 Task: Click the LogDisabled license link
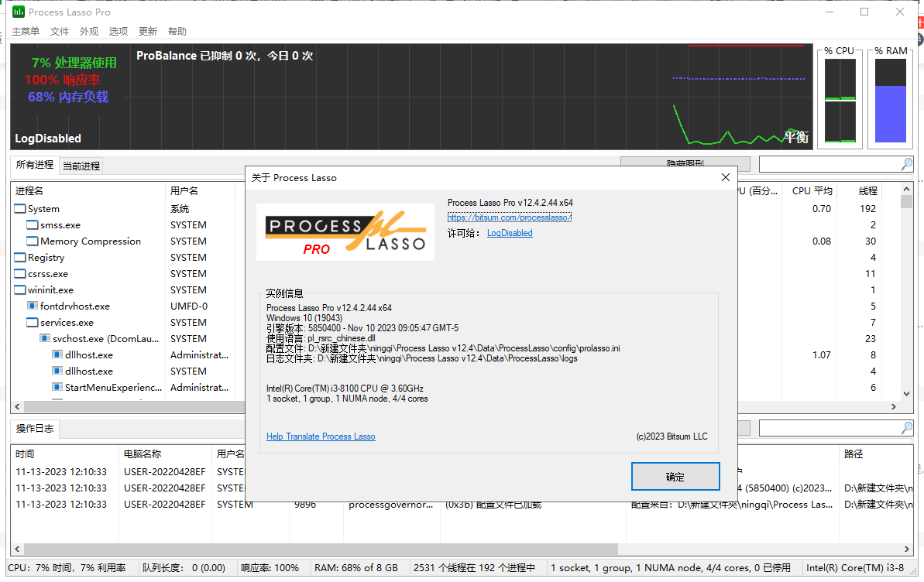point(510,233)
